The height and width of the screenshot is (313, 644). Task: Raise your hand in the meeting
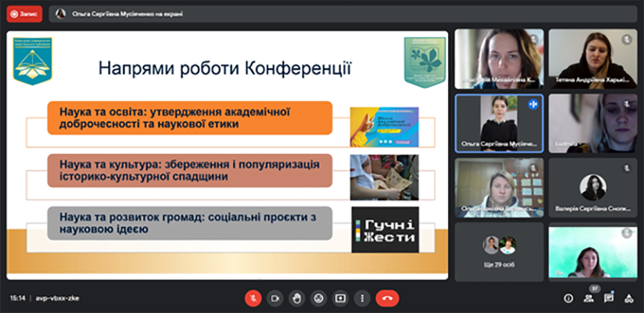click(x=296, y=299)
